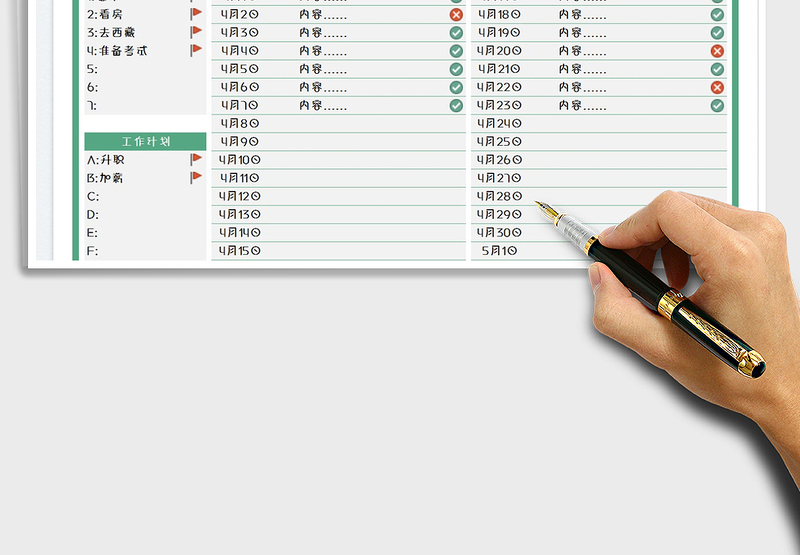Screen dimensions: 800x555
Task: Click the red flag next to 去西藏
Action: click(196, 32)
